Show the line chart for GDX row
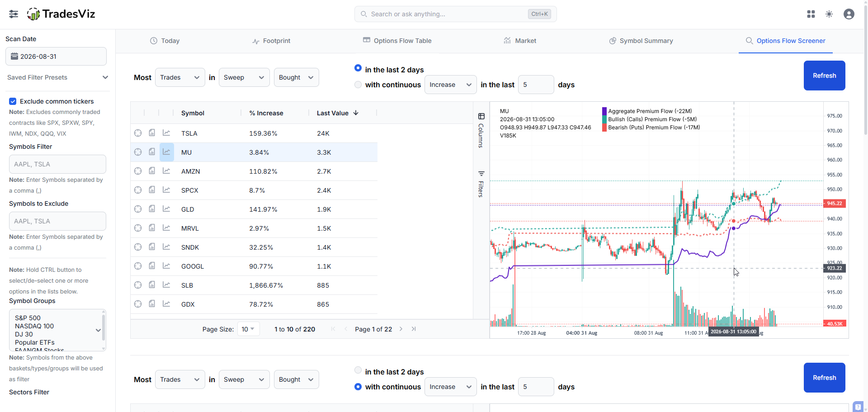Image resolution: width=868 pixels, height=412 pixels. coord(167,304)
